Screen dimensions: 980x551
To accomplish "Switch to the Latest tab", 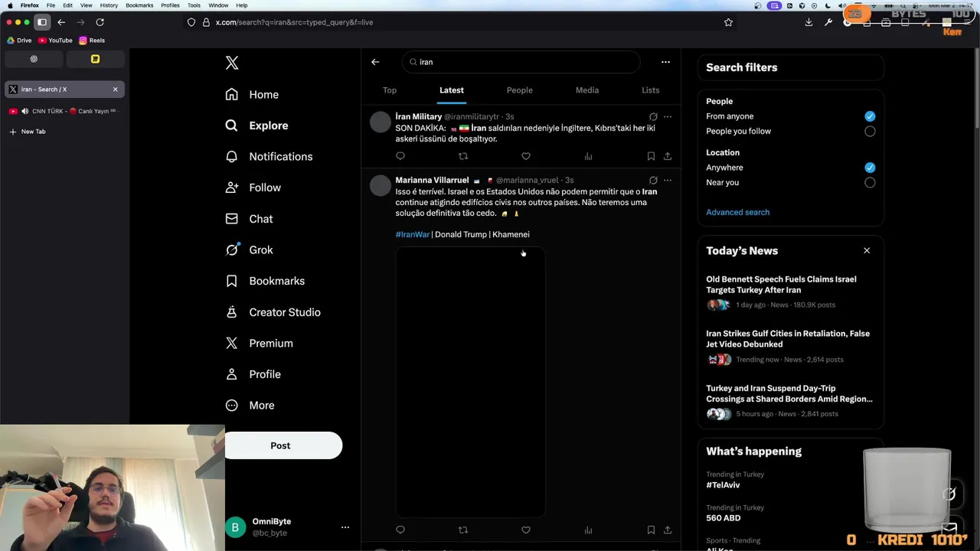I will coord(452,90).
